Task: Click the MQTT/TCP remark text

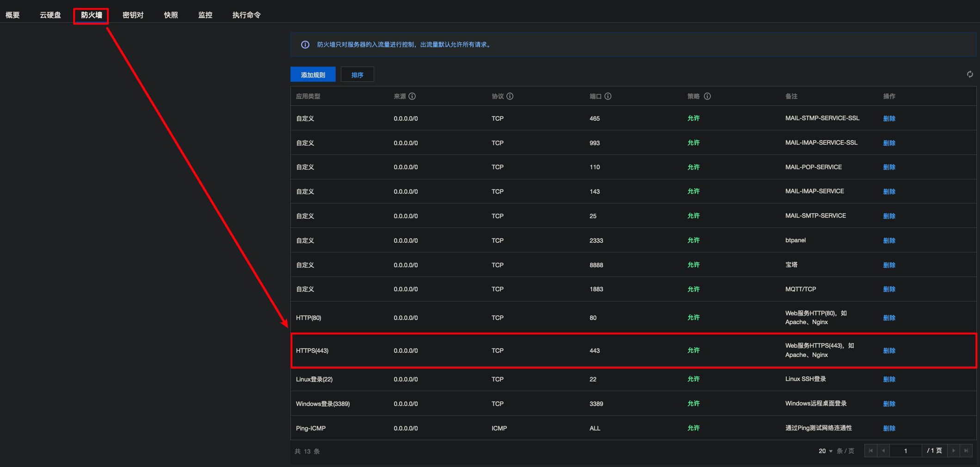Action: tap(801, 289)
